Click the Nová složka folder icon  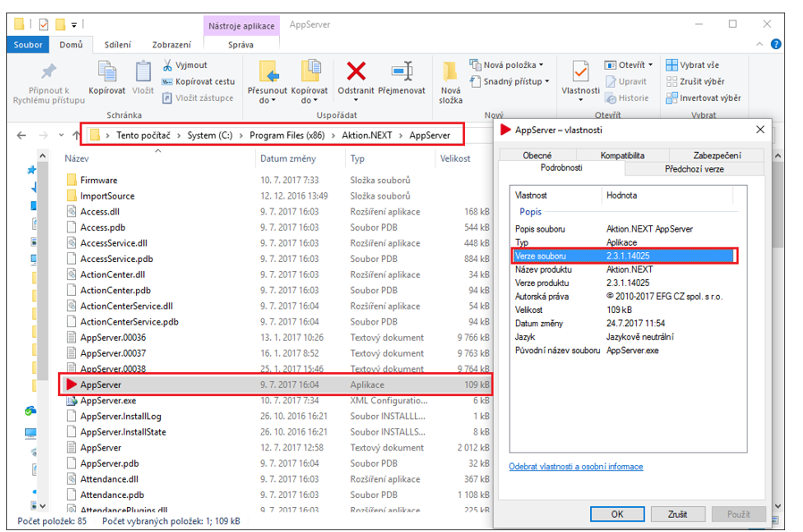451,72
